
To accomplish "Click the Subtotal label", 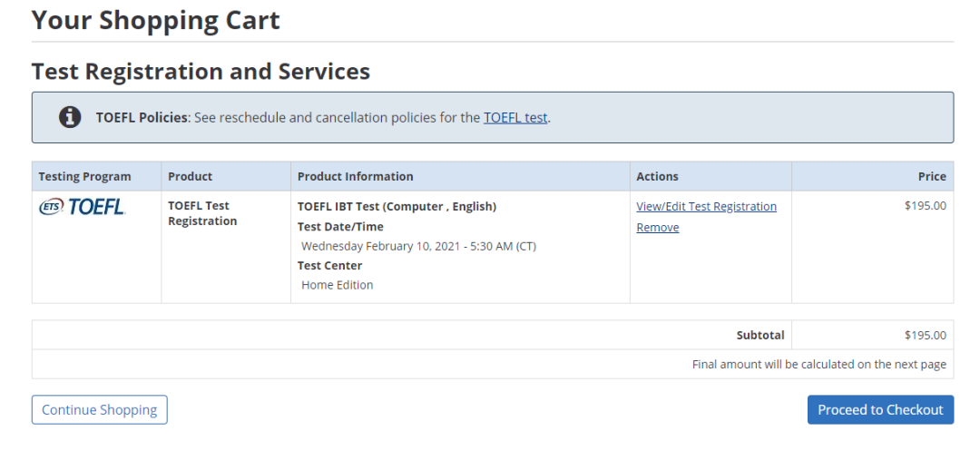I will (x=759, y=335).
